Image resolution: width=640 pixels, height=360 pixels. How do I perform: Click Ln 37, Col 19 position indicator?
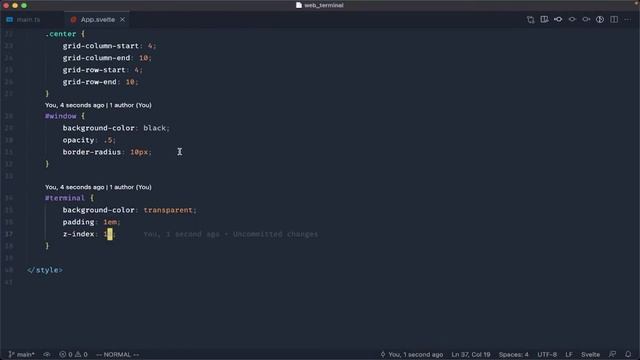coord(471,354)
